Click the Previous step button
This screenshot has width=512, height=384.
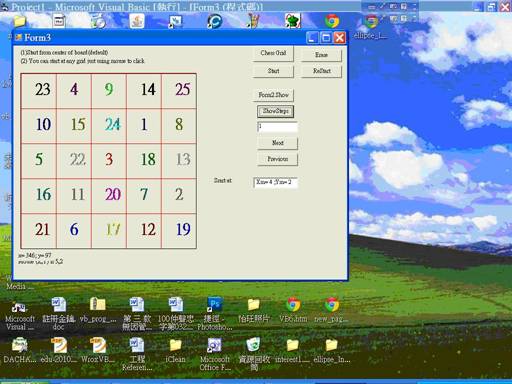click(277, 159)
